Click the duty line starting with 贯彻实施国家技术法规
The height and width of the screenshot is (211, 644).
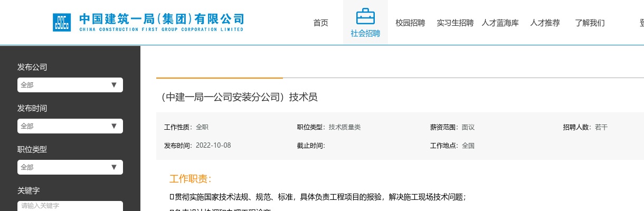click(318, 197)
